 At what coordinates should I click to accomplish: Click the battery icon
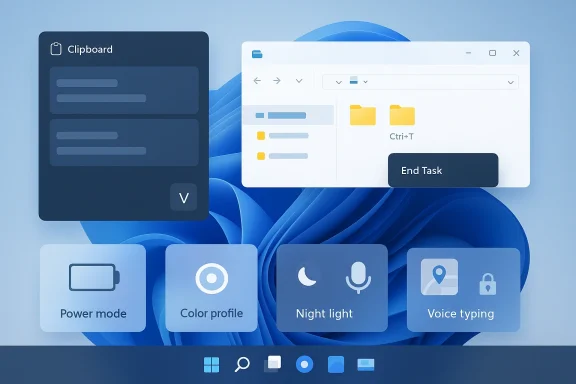(94, 277)
